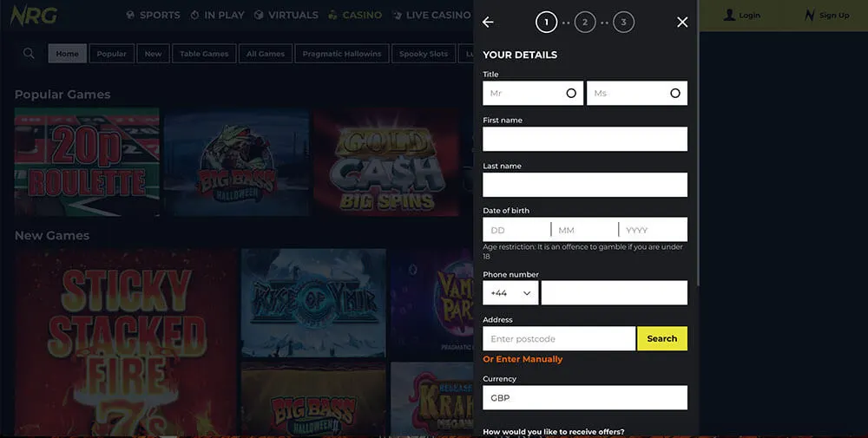
Task: Open the 20p Roulette game
Action: coord(87,162)
